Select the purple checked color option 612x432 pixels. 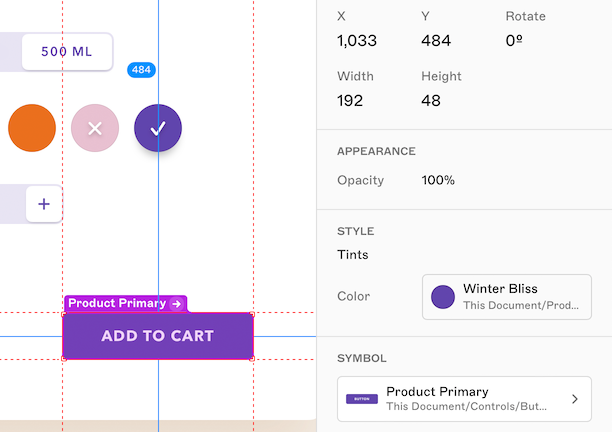158,128
